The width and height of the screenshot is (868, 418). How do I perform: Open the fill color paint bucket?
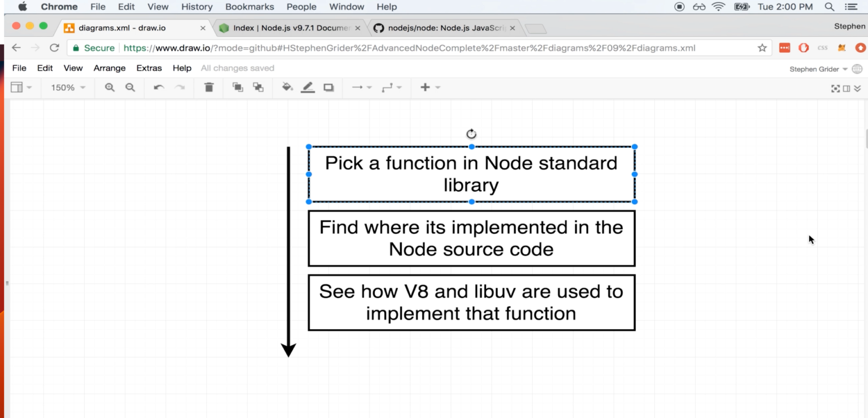(287, 88)
